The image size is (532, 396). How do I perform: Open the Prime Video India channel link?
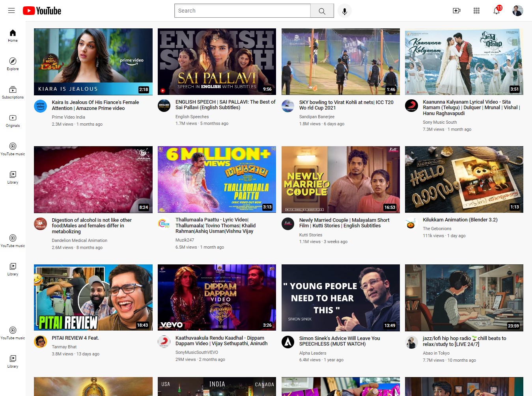coord(68,117)
